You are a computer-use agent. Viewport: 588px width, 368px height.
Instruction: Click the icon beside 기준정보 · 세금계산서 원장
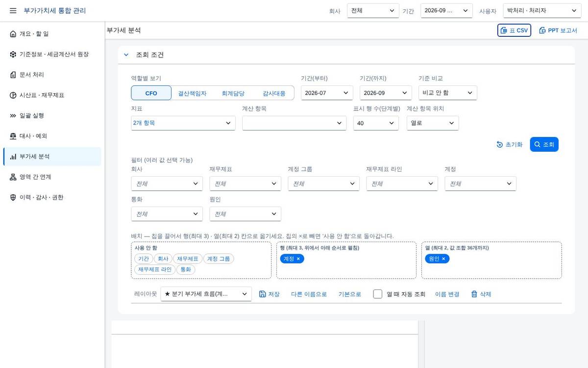[13, 54]
